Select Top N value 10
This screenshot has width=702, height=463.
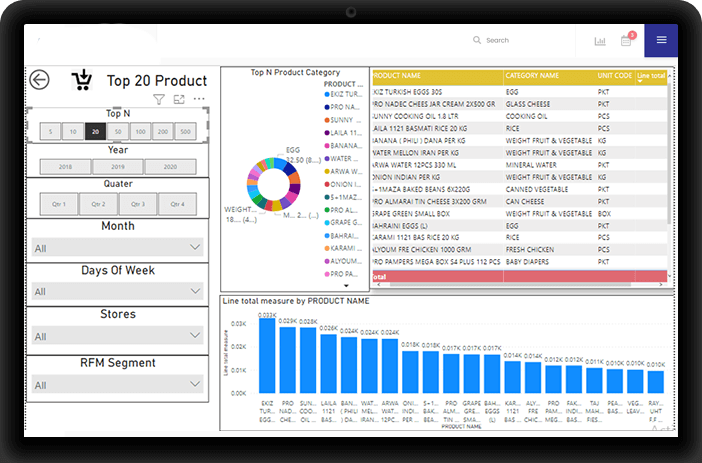[x=73, y=132]
